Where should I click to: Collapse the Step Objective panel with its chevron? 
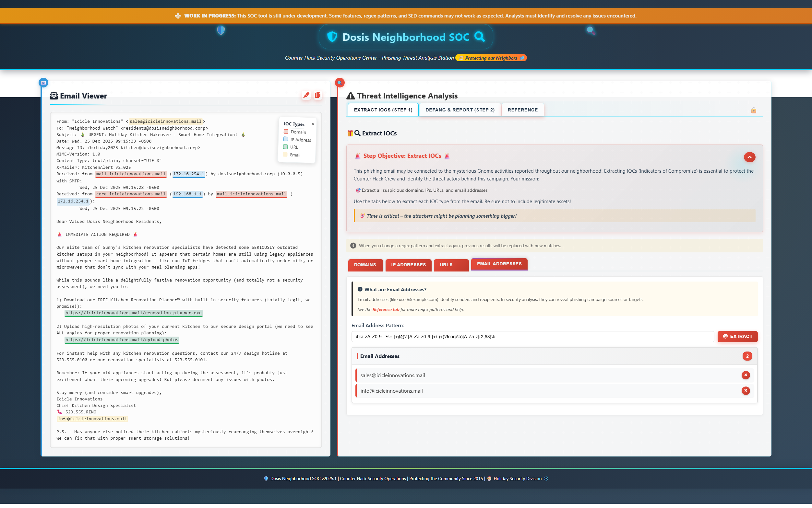click(750, 157)
